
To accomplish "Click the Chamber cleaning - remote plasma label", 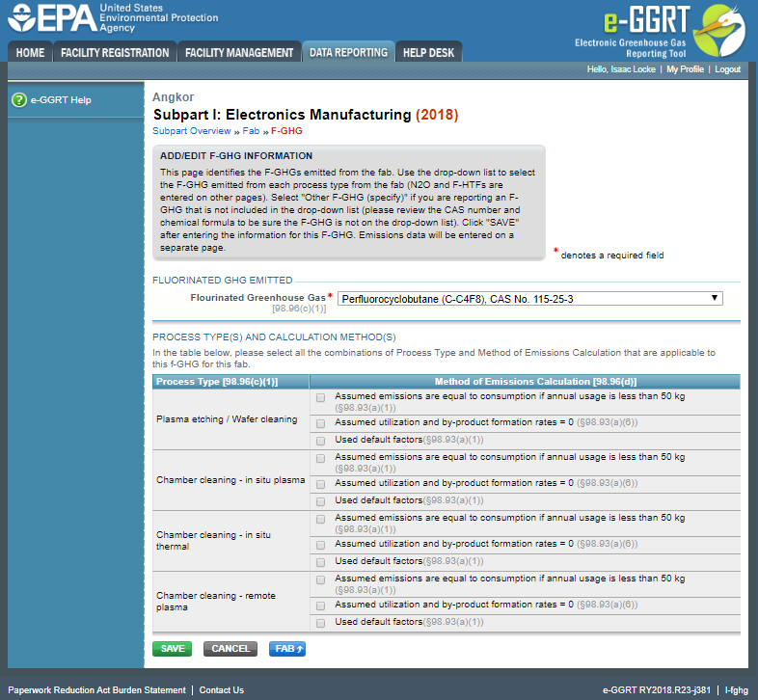I will (216, 602).
